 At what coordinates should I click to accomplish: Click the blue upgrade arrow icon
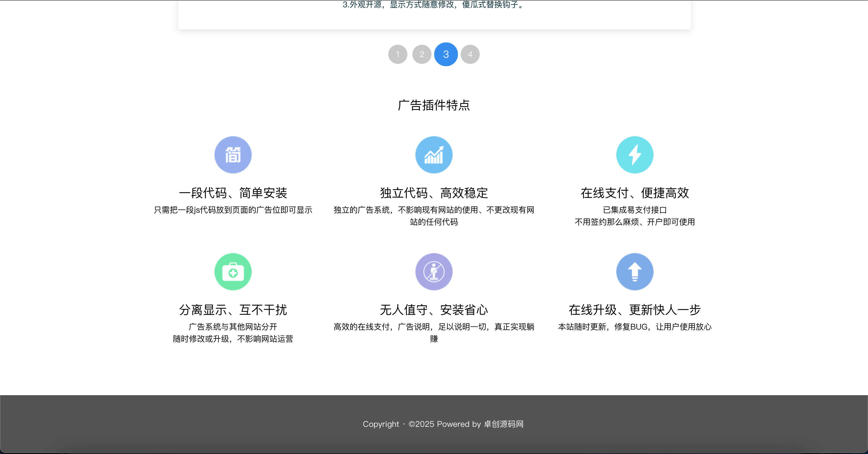[635, 271]
